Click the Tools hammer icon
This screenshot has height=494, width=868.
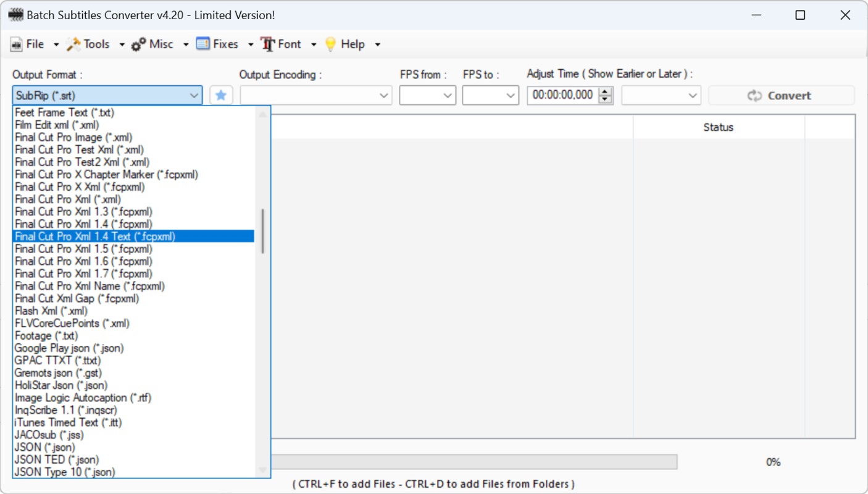(73, 44)
